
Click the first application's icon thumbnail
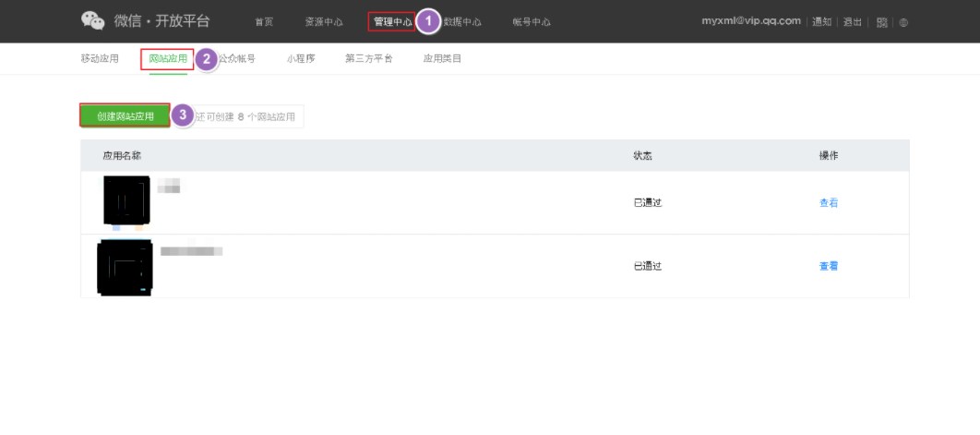click(x=127, y=200)
